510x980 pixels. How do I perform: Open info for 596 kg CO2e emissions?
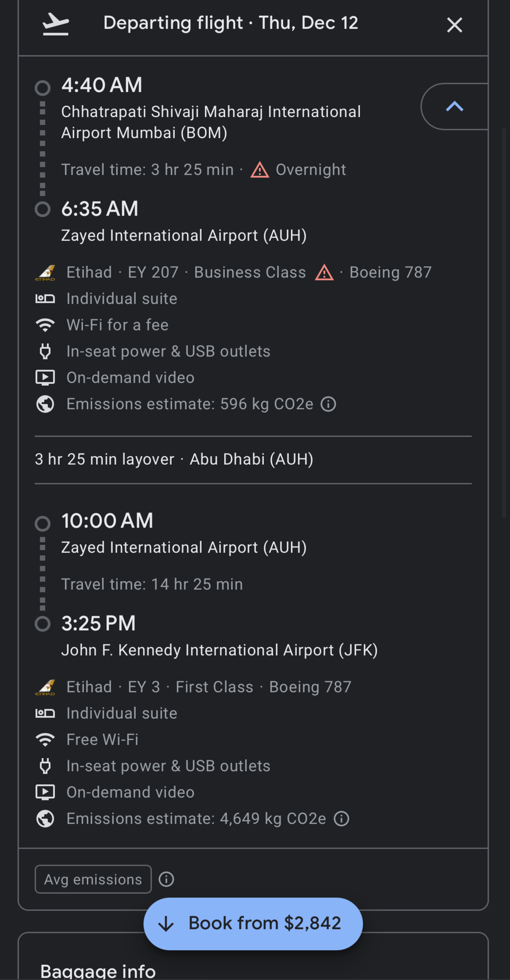click(328, 404)
